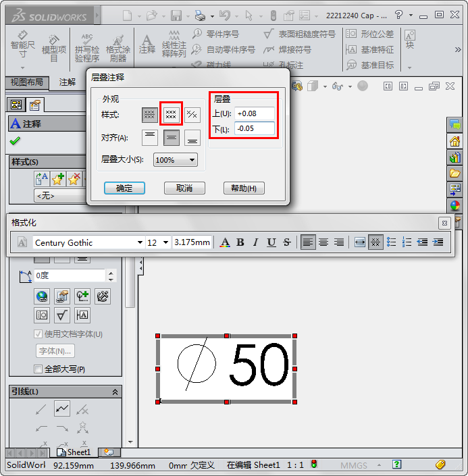
Task: Launch the spelling checker tool
Action: 87,48
